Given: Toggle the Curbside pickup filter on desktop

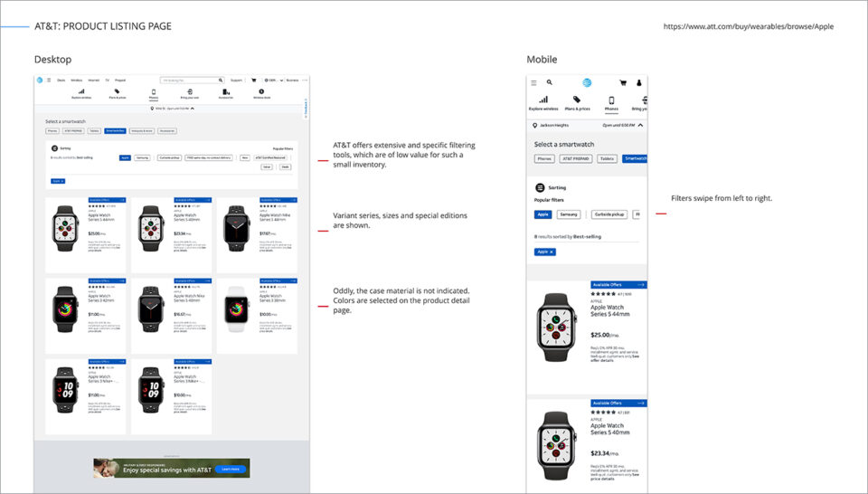Looking at the screenshot, I should pyautogui.click(x=169, y=157).
